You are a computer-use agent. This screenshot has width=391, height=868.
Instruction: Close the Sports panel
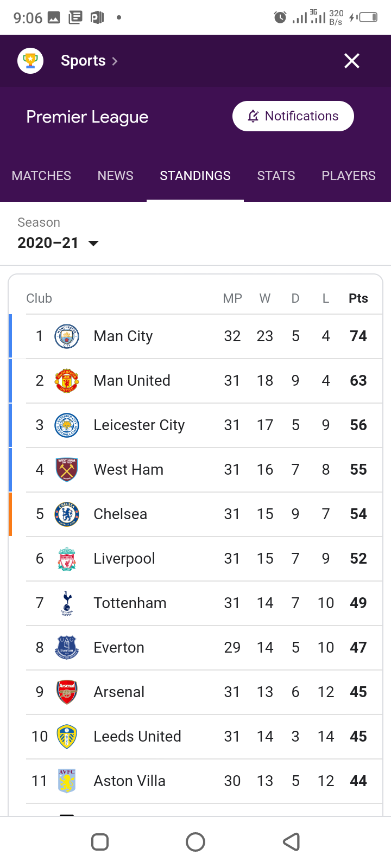[352, 61]
